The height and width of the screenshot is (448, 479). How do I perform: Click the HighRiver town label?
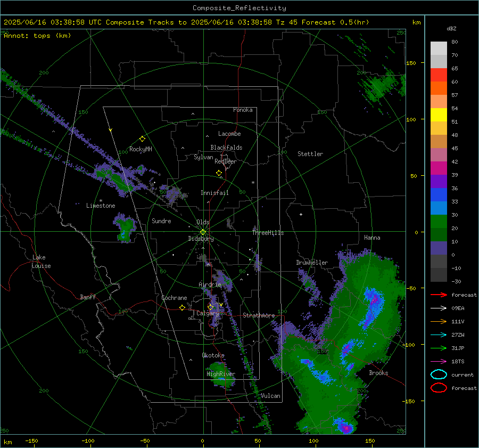221,374
